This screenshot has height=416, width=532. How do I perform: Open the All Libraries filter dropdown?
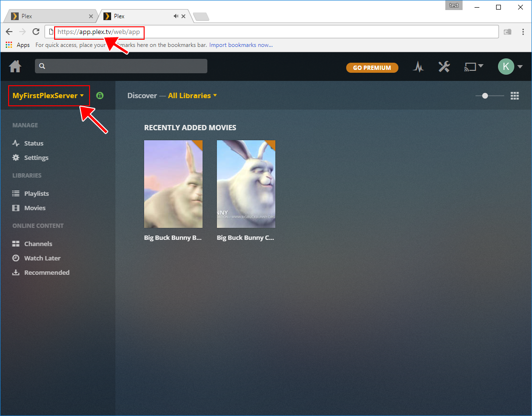tap(192, 96)
